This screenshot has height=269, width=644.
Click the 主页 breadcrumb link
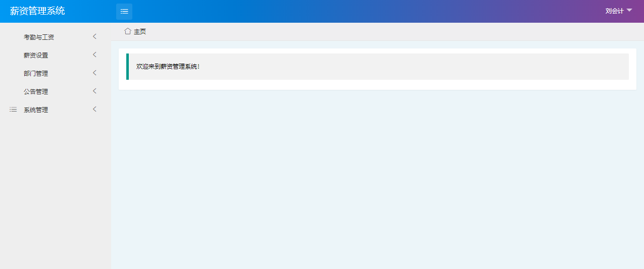point(140,32)
